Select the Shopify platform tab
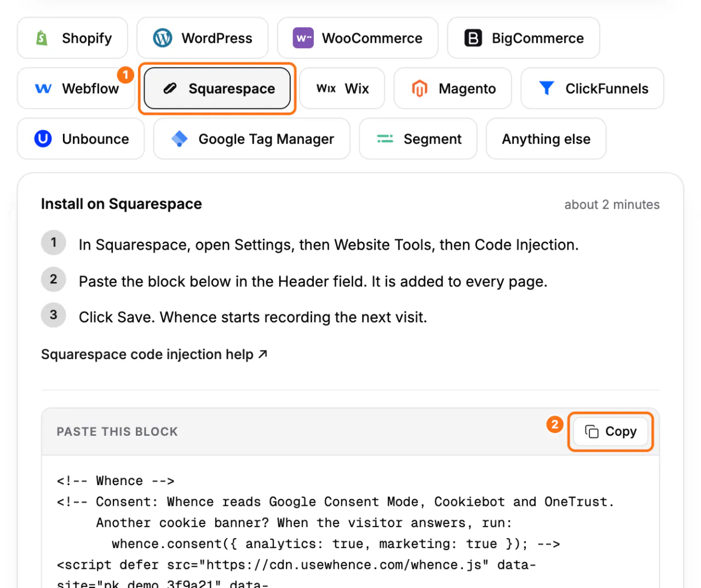Viewport: 701px width, 588px height. [x=72, y=38]
